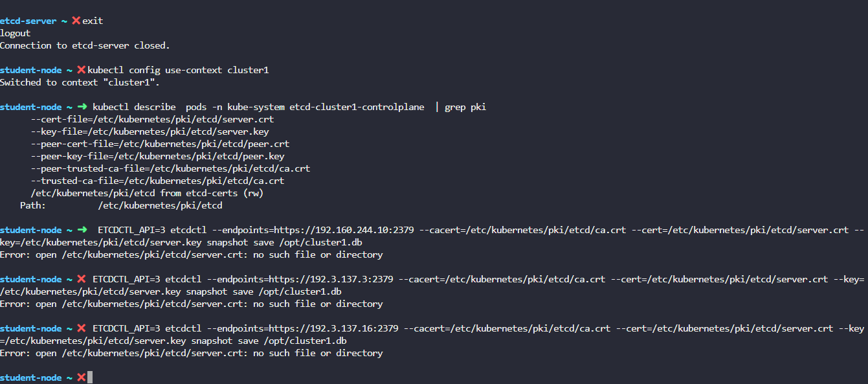This screenshot has height=384, width=868.
Task: Click the "Path:" label in describe output
Action: coord(33,205)
